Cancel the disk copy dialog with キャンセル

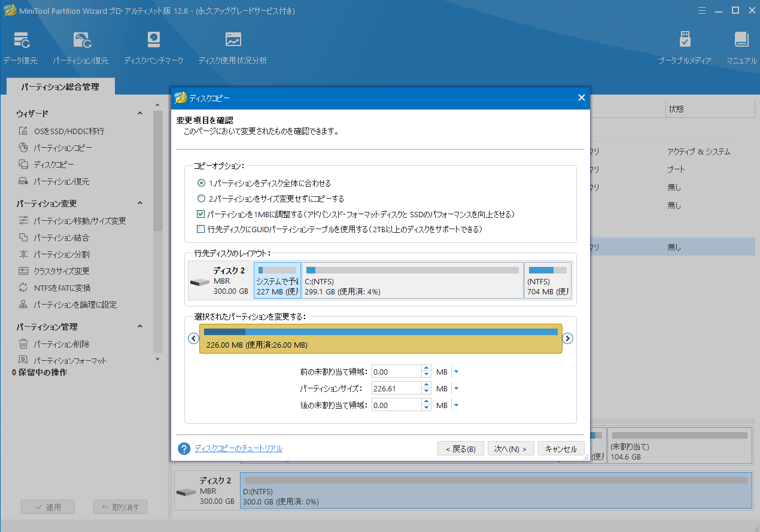pyautogui.click(x=561, y=449)
